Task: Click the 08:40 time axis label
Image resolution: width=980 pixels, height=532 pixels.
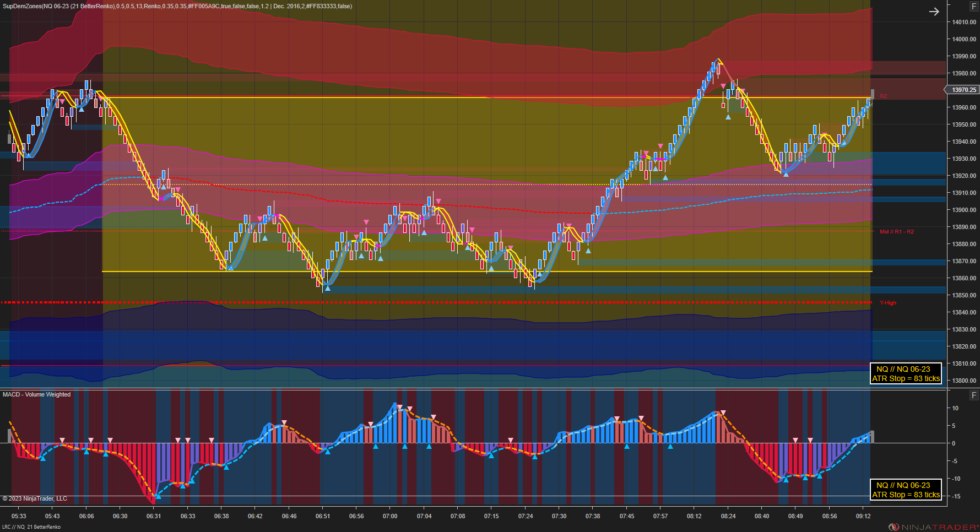Action: [x=762, y=516]
